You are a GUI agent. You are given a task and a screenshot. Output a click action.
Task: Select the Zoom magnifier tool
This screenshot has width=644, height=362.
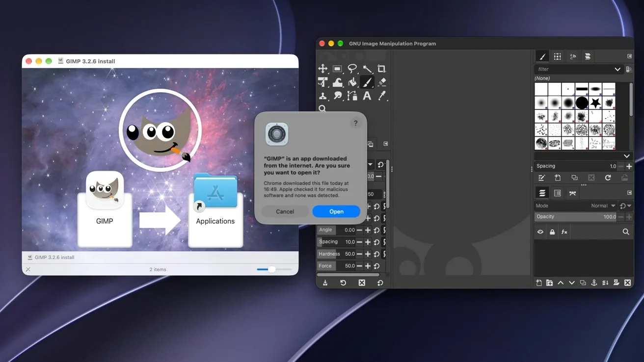(x=322, y=108)
